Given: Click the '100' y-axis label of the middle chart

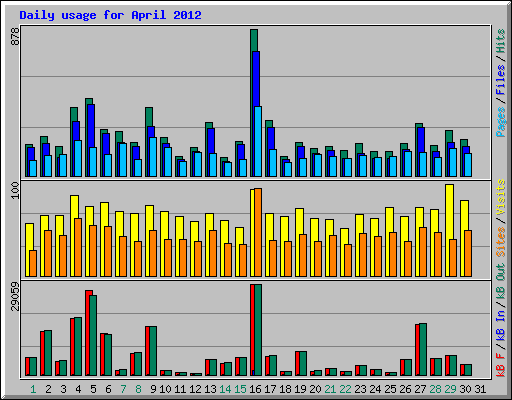Looking at the screenshot, I should (15, 190).
